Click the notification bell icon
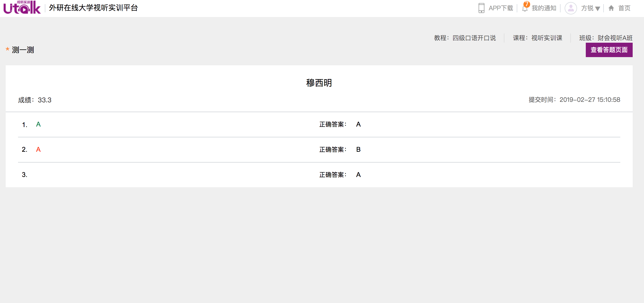Image resolution: width=644 pixels, height=303 pixels. click(524, 9)
